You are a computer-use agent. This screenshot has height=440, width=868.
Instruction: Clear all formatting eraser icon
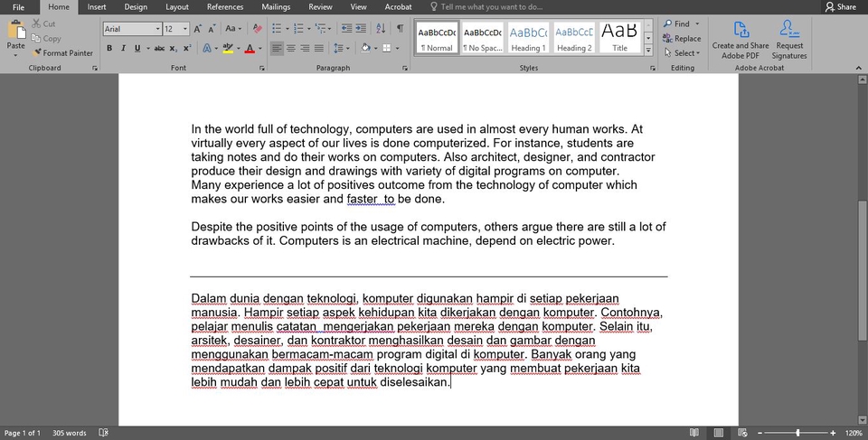point(258,29)
